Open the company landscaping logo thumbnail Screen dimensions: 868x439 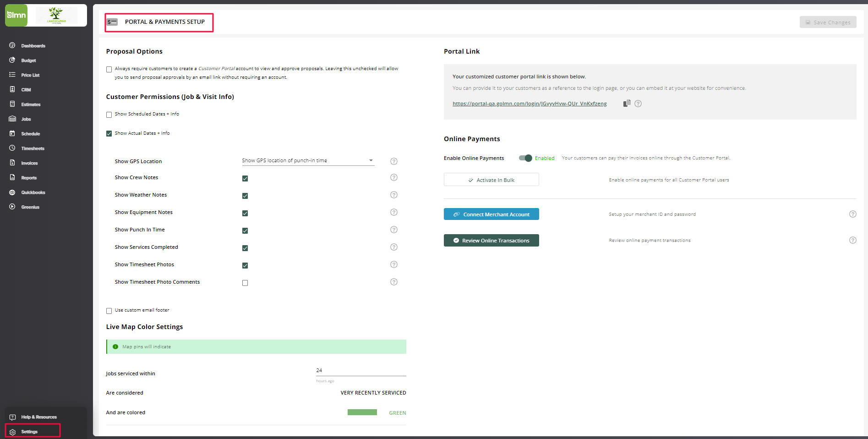[x=57, y=15]
